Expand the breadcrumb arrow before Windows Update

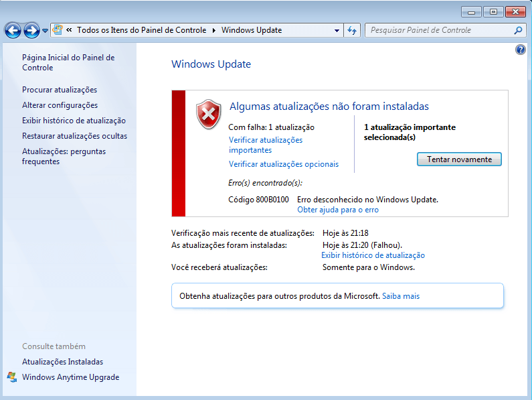[x=213, y=30]
